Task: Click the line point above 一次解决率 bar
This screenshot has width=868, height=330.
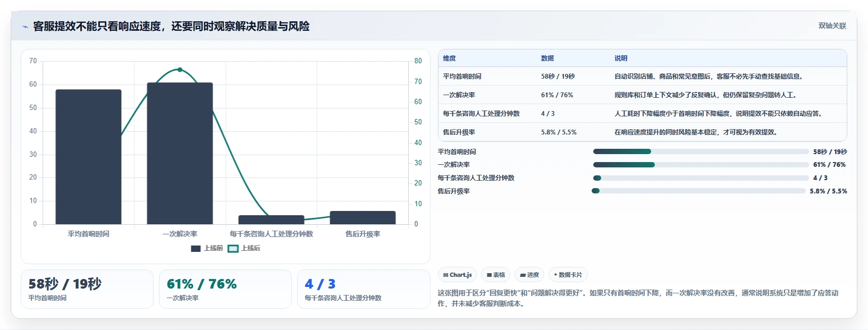Action: click(180, 70)
